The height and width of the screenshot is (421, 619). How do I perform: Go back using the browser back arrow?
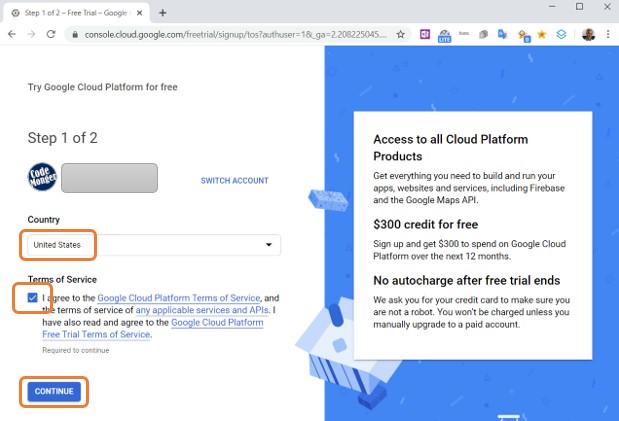tap(12, 34)
